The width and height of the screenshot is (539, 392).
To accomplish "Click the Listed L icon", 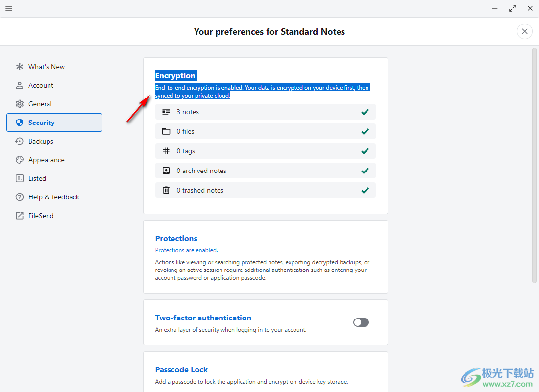I will pyautogui.click(x=20, y=178).
